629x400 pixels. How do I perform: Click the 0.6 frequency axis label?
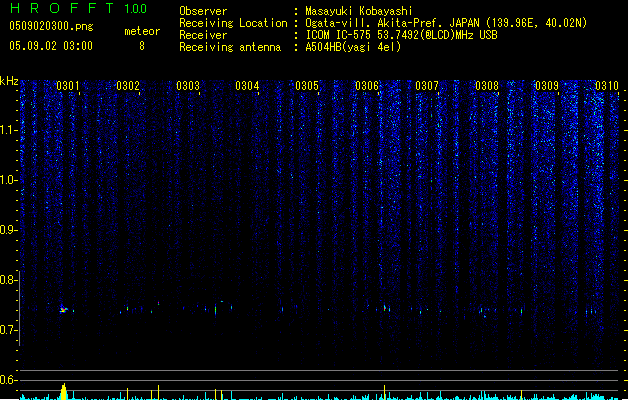tap(8, 380)
